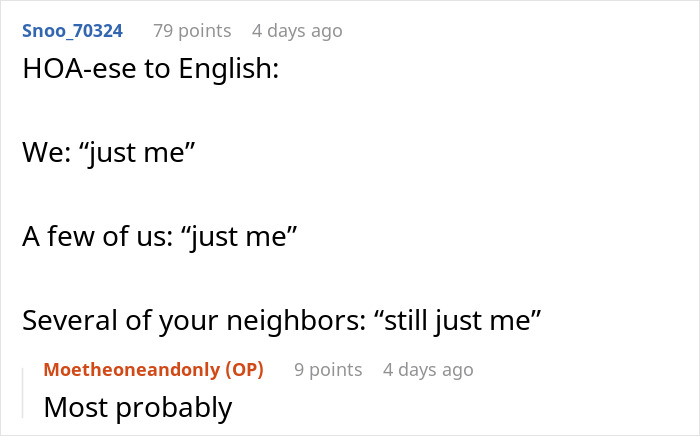
Task: Click the 79 points score
Action: point(191,31)
